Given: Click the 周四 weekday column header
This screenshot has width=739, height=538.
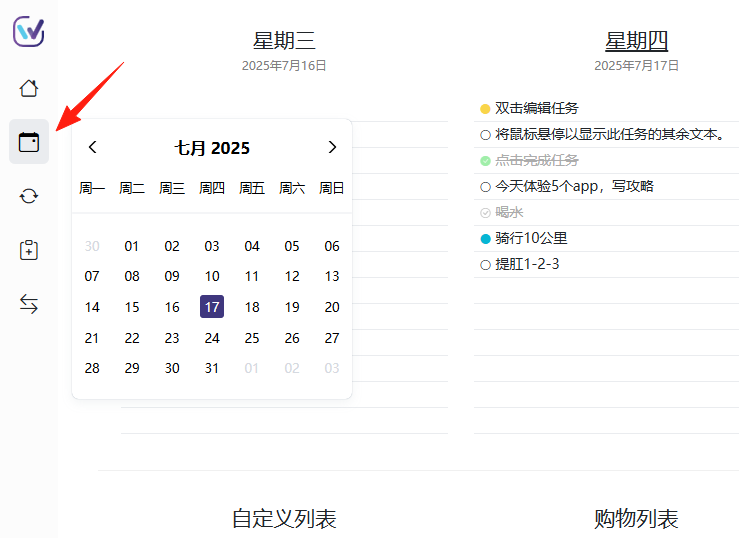Looking at the screenshot, I should coord(212,188).
